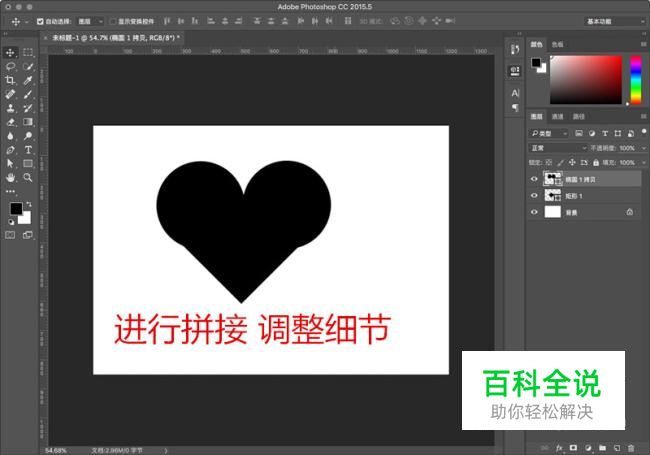Toggle Quick Mask mode

pyautogui.click(x=10, y=235)
